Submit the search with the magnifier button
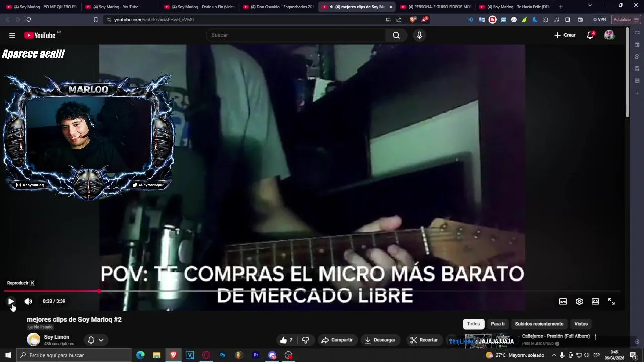The height and width of the screenshot is (362, 644). pos(396,35)
